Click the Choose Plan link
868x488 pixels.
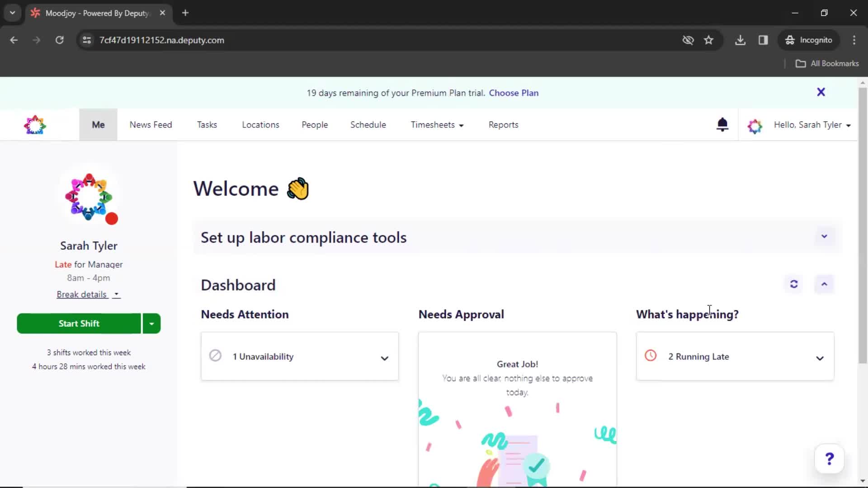[514, 93]
